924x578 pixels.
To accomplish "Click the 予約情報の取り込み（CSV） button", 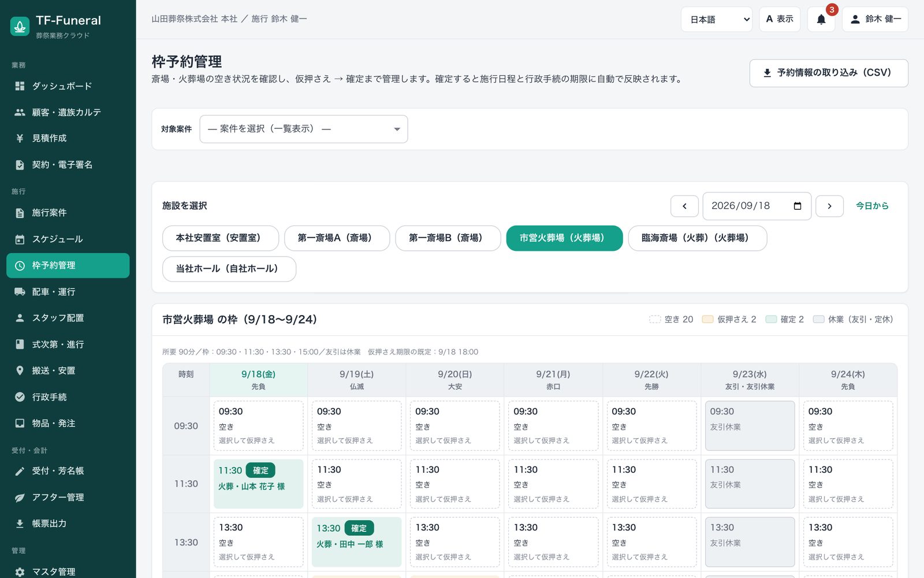I will point(829,73).
